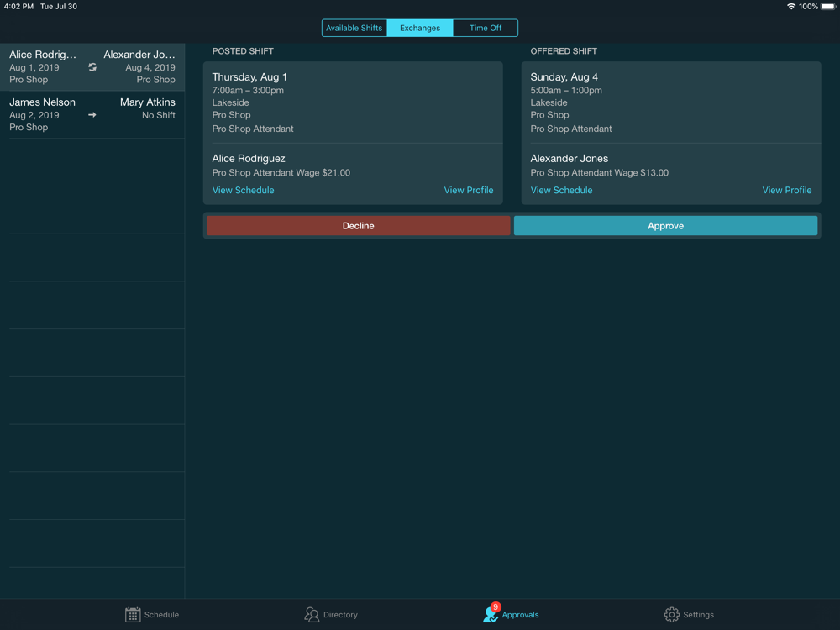Viewport: 840px width, 630px height.
Task: Approve the shift exchange
Action: [665, 225]
